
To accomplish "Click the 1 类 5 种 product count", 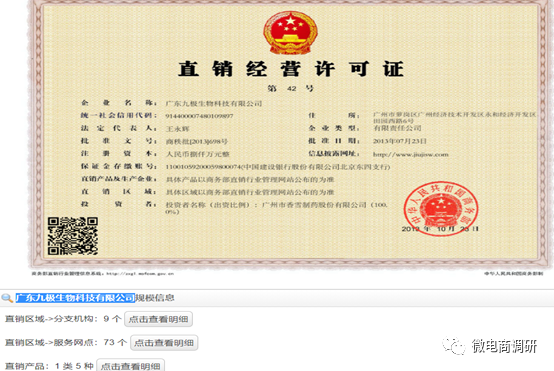I will click(x=74, y=366).
